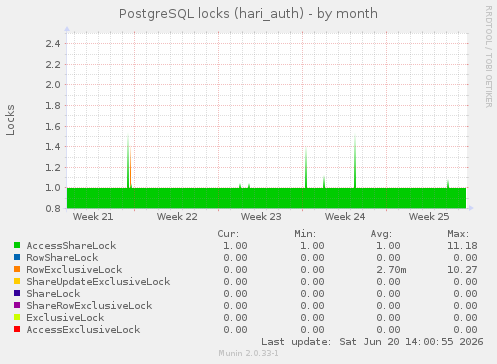Screen dimensions: 497x364
Task: Click the Avg: column header
Action: point(381,234)
